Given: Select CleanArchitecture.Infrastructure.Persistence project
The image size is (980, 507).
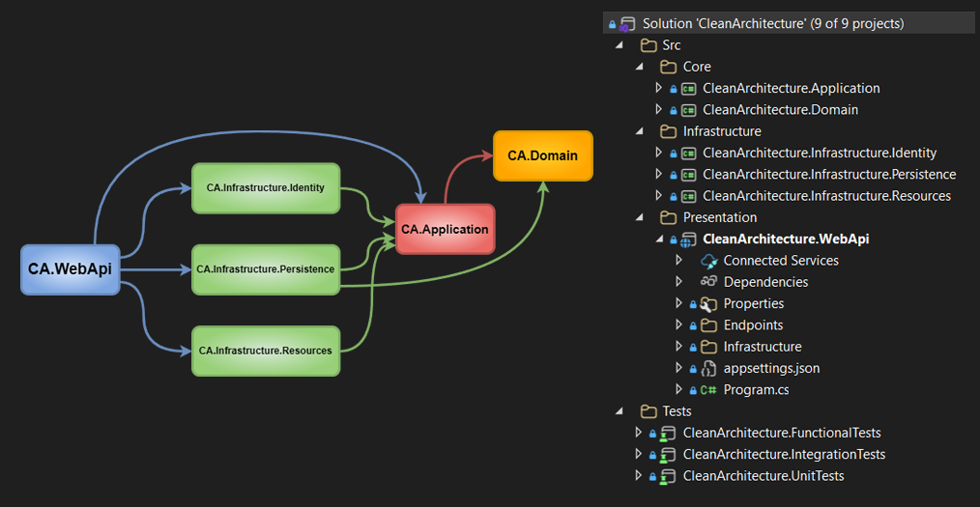Looking at the screenshot, I should pyautogui.click(x=828, y=175).
